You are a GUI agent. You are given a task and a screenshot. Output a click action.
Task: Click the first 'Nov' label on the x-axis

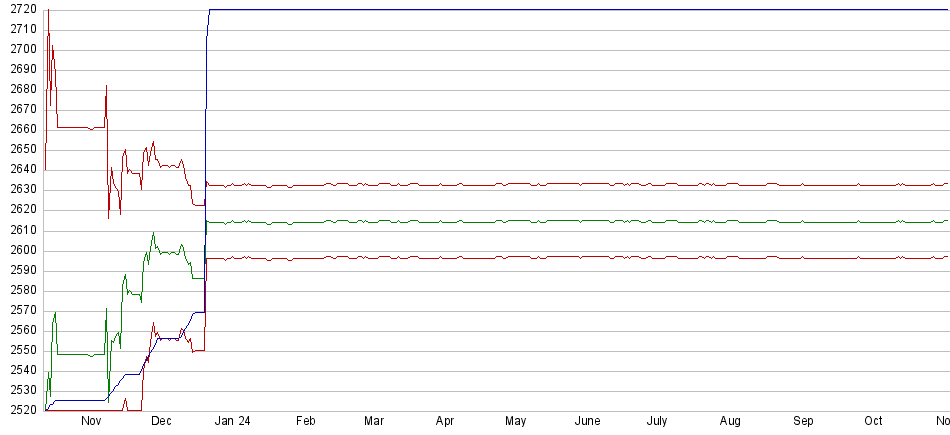click(x=91, y=422)
